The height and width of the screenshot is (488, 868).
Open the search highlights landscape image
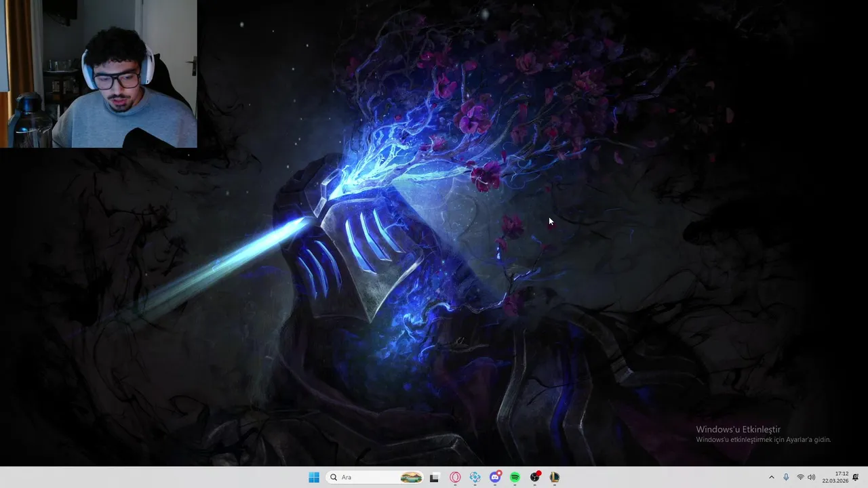(411, 477)
